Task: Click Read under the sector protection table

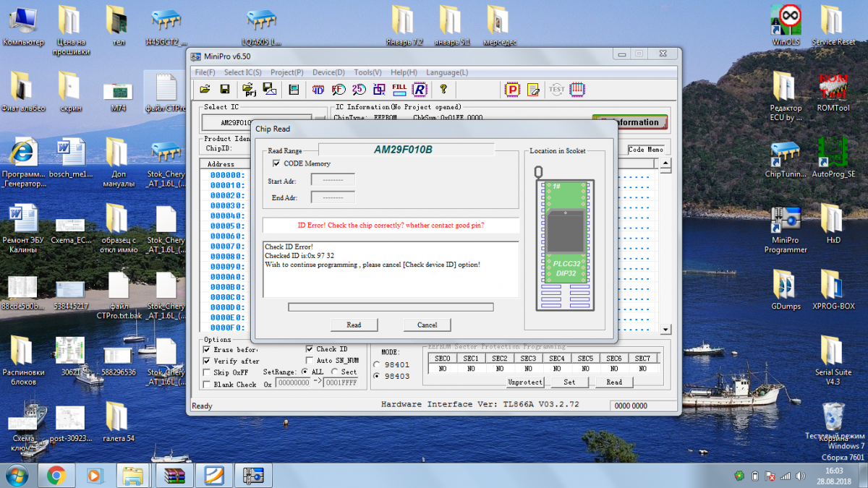Action: (614, 382)
